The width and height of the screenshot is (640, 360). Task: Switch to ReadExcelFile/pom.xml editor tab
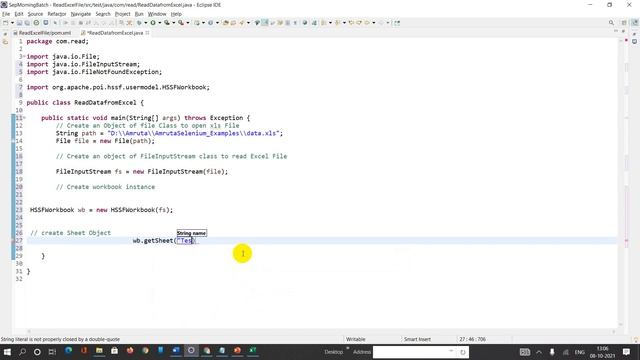click(42, 33)
